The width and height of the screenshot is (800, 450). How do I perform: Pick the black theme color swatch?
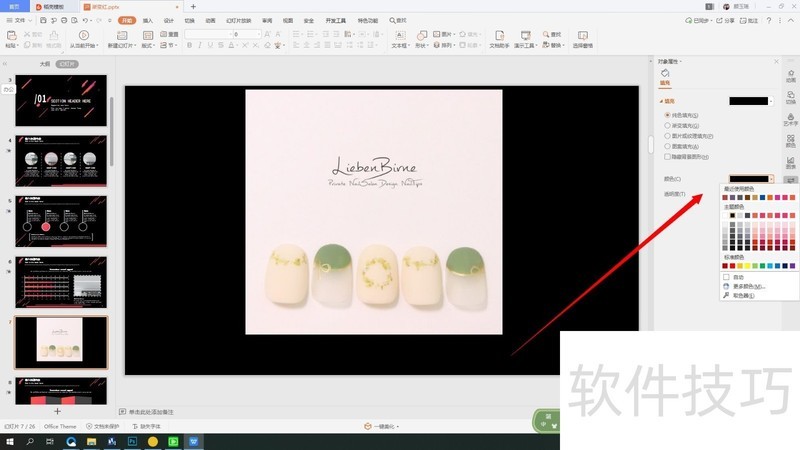[732, 215]
